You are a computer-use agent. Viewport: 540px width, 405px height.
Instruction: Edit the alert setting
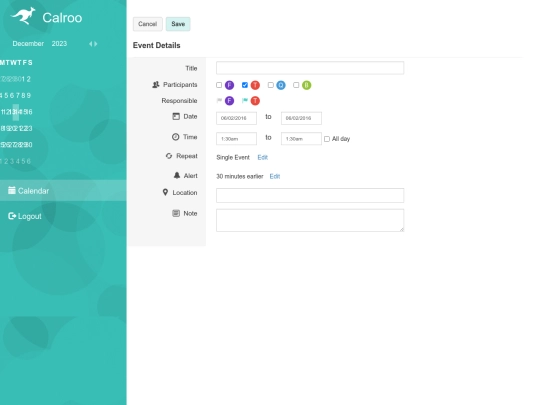(x=275, y=176)
